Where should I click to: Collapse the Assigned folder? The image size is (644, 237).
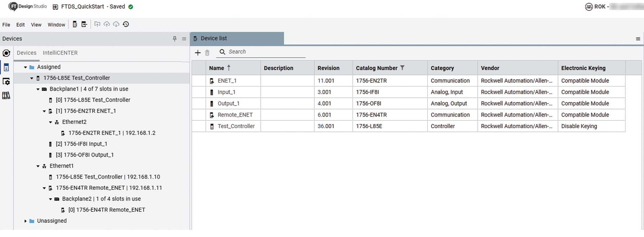coord(25,67)
